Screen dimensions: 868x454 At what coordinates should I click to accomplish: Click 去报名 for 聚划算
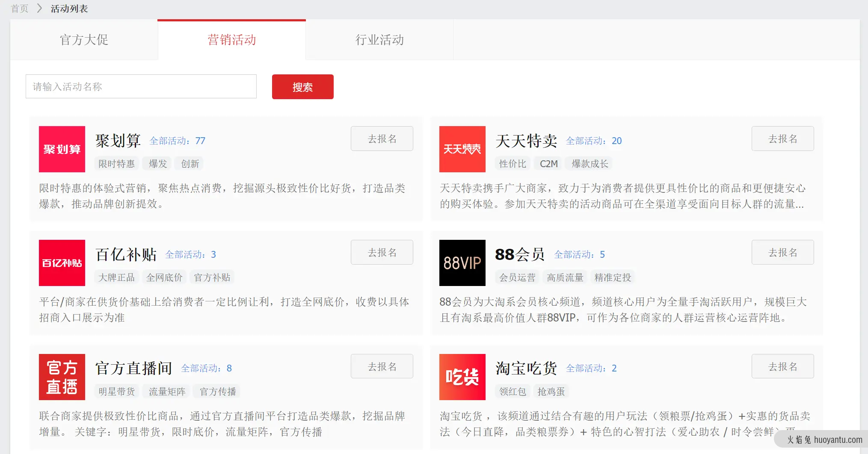[382, 139]
